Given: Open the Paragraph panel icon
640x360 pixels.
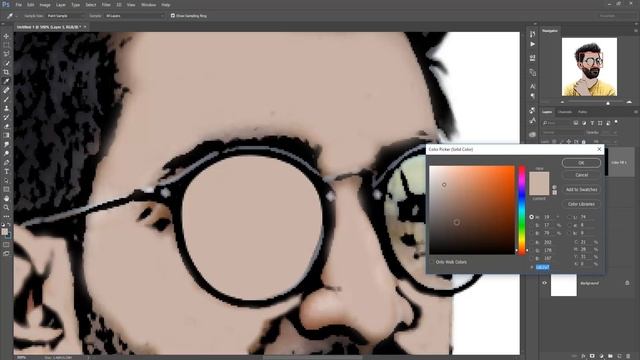Looking at the screenshot, I should point(532,96).
